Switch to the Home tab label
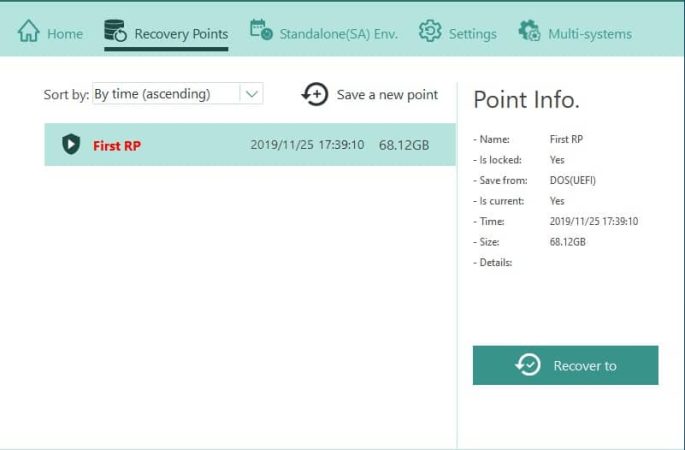 click(65, 34)
